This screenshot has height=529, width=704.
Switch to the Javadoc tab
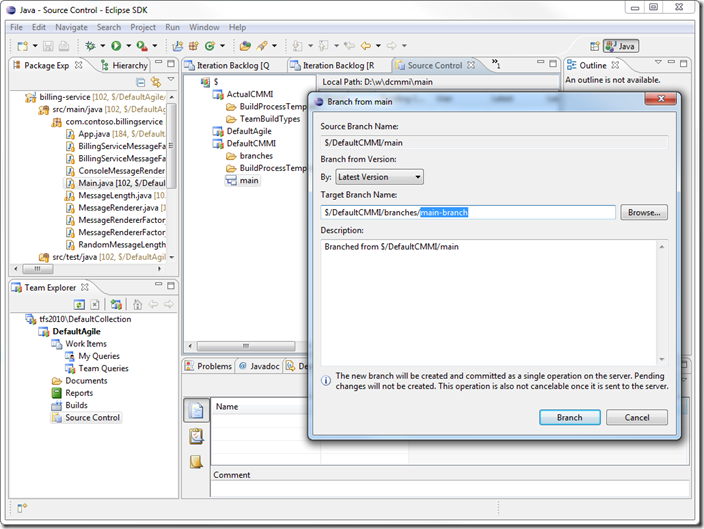tap(259, 366)
